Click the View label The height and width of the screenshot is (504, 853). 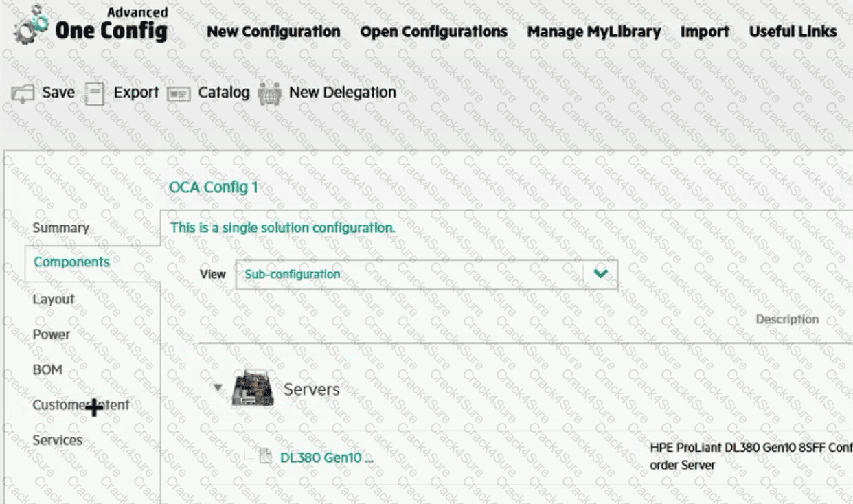click(x=213, y=274)
